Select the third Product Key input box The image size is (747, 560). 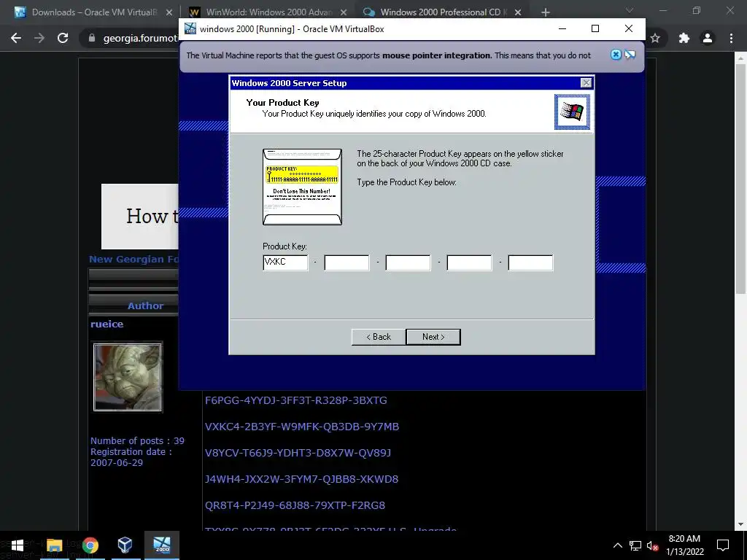pos(409,262)
